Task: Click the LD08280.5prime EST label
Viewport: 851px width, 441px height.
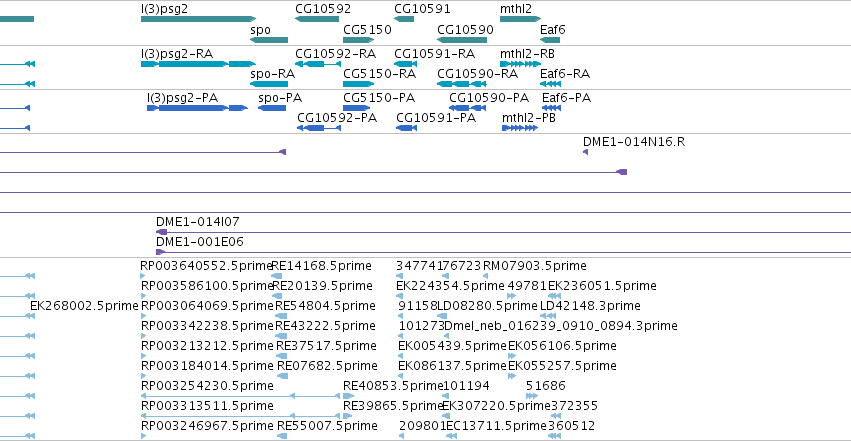Action: click(487, 306)
